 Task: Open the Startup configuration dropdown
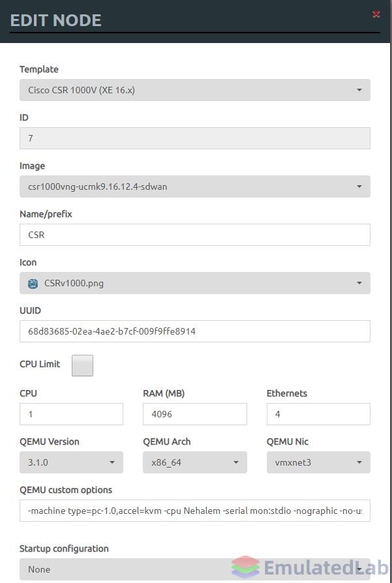[x=195, y=569]
